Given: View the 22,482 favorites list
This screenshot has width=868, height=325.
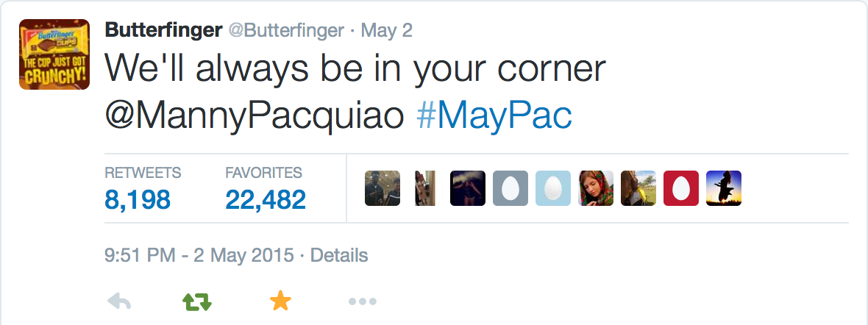Looking at the screenshot, I should (266, 188).
